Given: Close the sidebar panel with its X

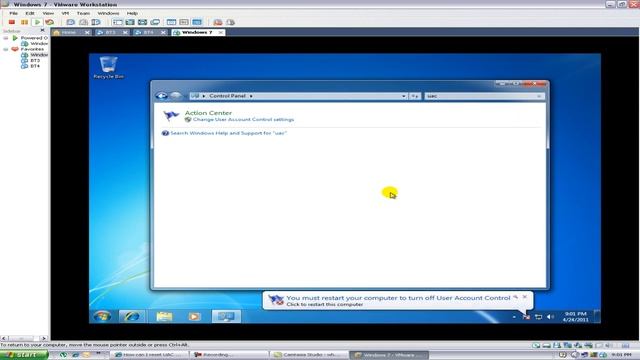Looking at the screenshot, I should (x=42, y=30).
